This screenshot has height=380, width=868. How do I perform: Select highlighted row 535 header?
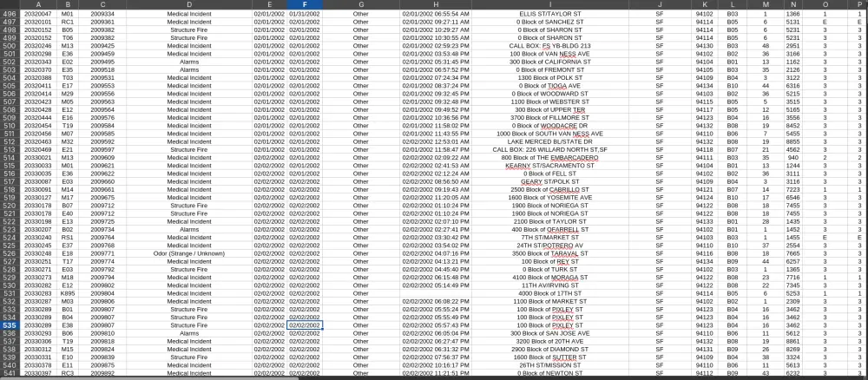[x=10, y=326]
